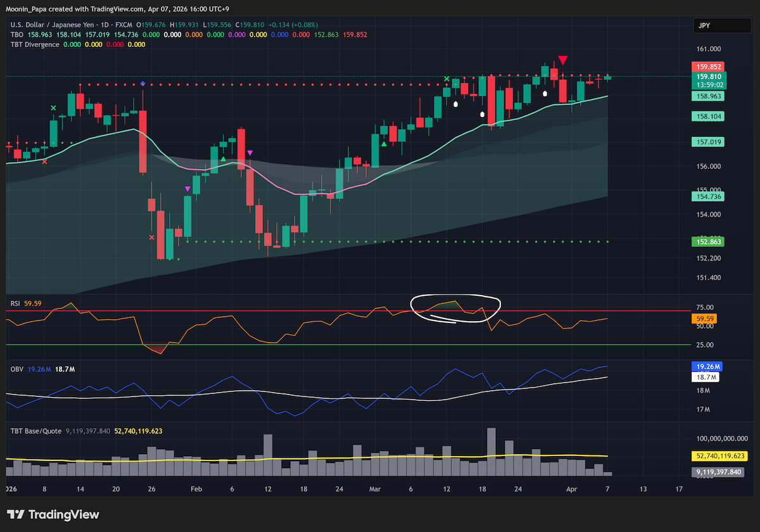Image resolution: width=760 pixels, height=532 pixels.
Task: Click the red X marker near Jan 8
Action: point(44,161)
